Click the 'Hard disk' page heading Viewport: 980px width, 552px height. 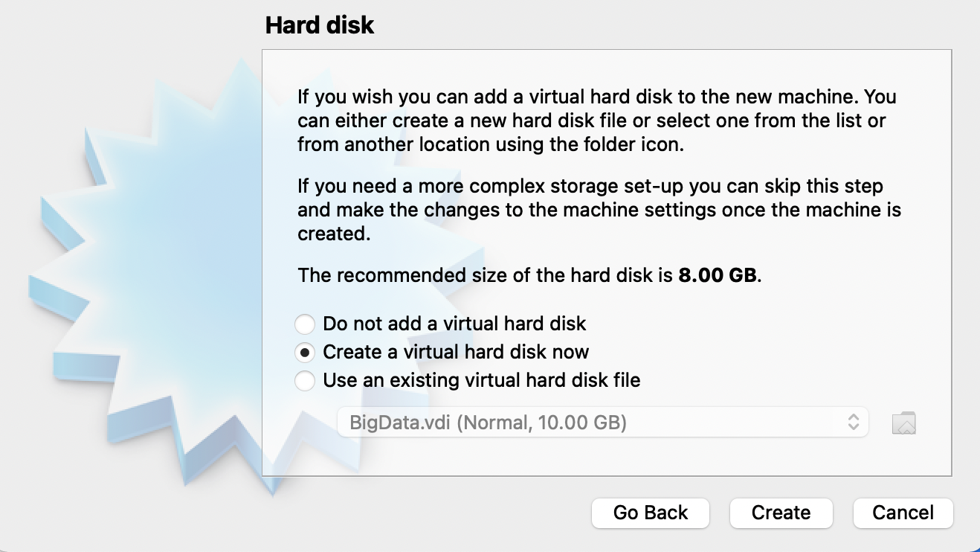[320, 26]
